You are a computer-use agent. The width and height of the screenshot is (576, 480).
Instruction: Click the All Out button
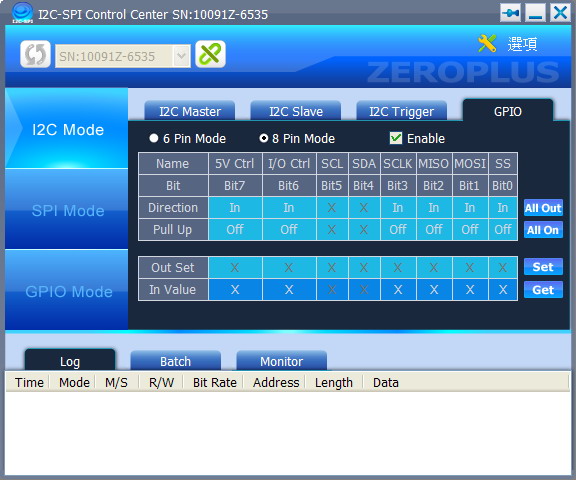click(x=543, y=208)
